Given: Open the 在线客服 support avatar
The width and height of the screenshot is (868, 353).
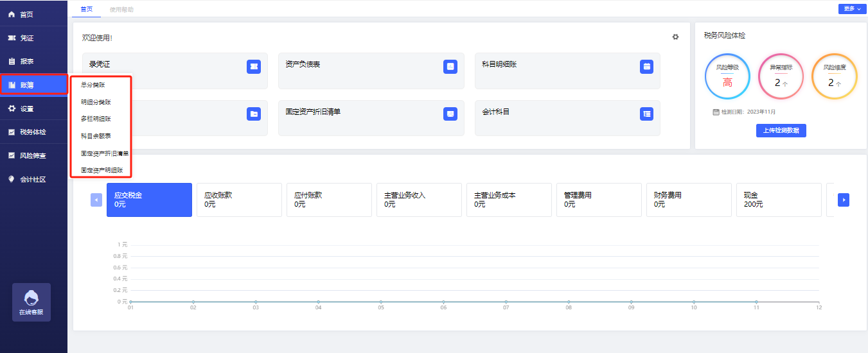Looking at the screenshot, I should pos(31,302).
